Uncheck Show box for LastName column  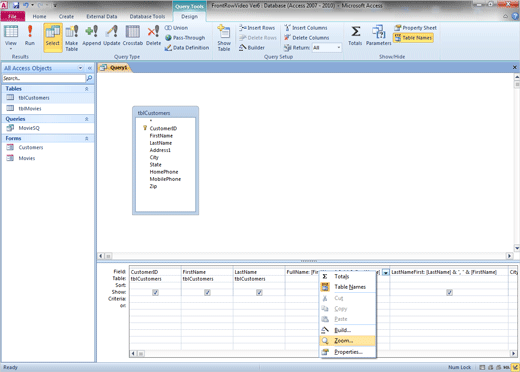coord(259,292)
